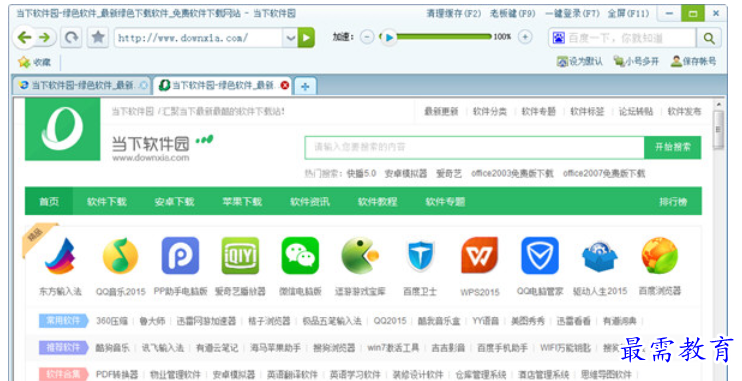Click the QQ音乐2015 app icon
Viewport: 742px width, 381px height.
(120, 256)
